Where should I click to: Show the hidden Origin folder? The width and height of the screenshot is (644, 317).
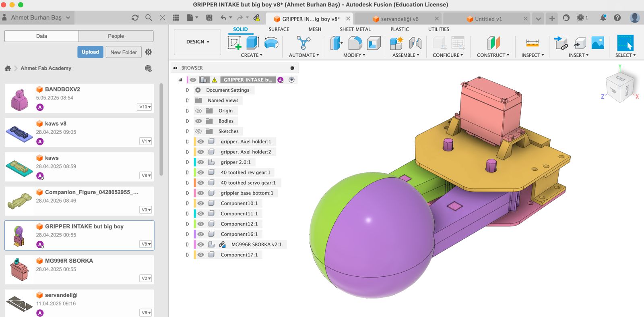[x=198, y=111]
